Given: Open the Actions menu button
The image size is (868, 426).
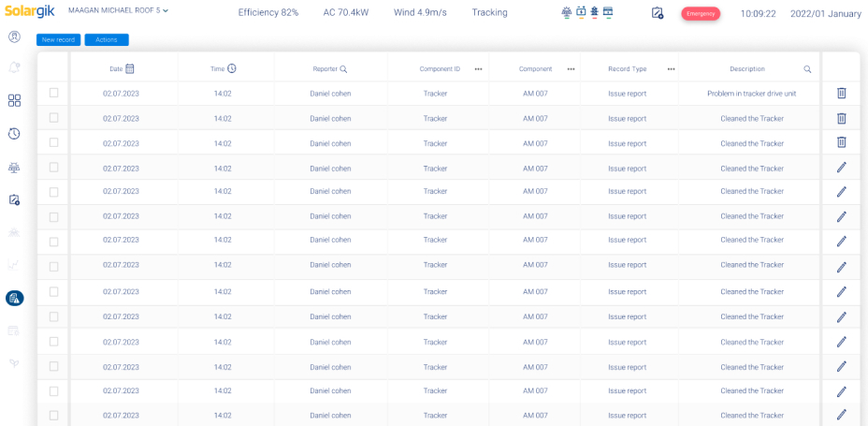Looking at the screenshot, I should coord(107,40).
